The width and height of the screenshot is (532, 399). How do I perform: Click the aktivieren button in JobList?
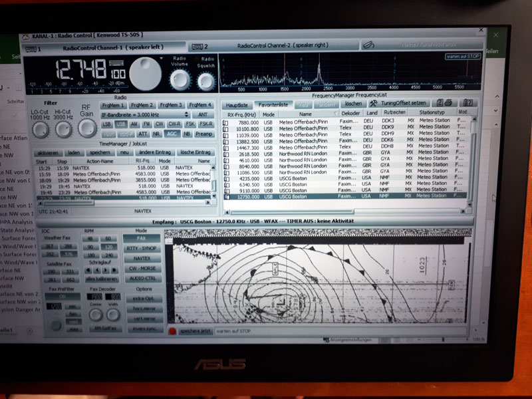tap(48, 153)
